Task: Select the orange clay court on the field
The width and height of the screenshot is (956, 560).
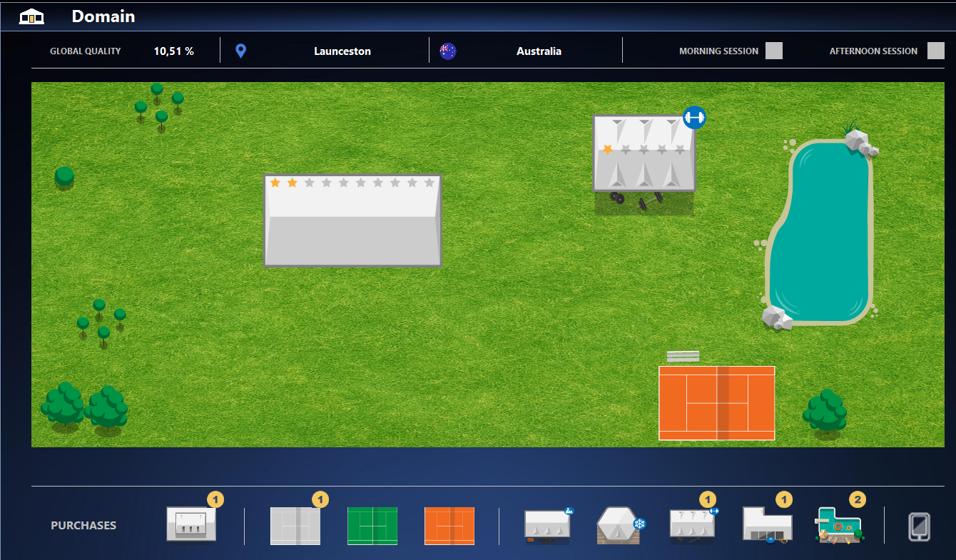Action: tap(716, 403)
